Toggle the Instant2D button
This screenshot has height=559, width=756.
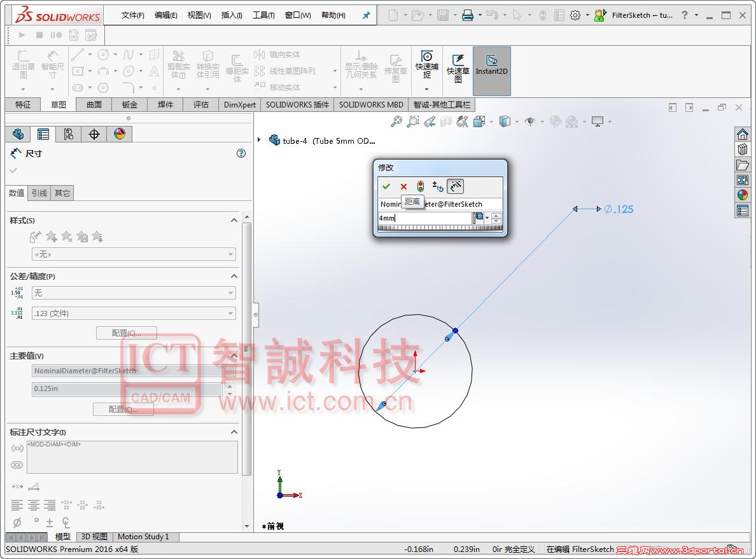point(491,71)
